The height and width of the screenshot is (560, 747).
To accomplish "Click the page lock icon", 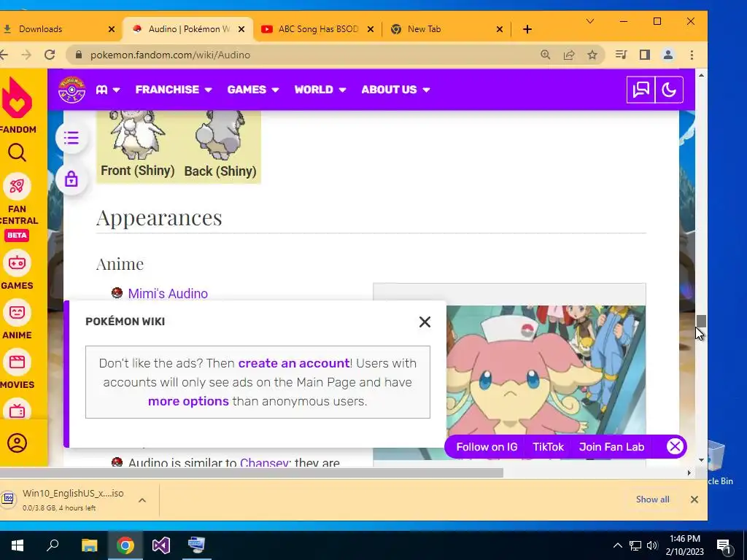I will tap(71, 179).
